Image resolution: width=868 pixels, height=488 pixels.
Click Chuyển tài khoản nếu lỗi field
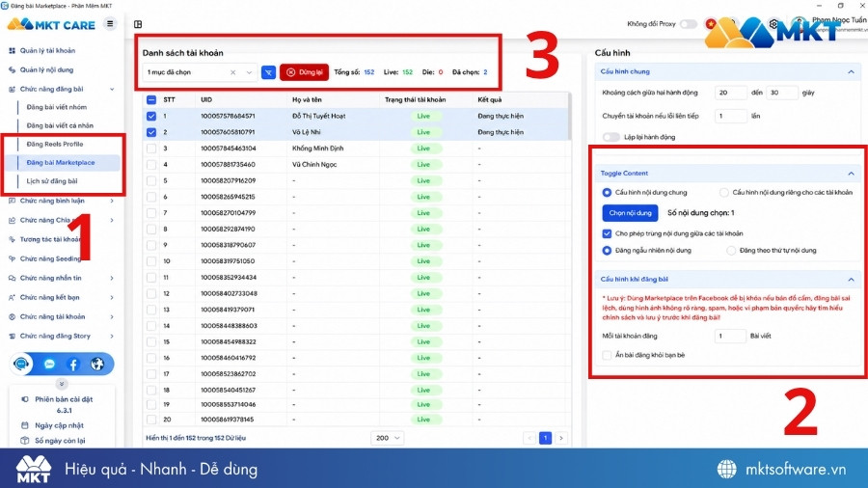click(x=731, y=116)
